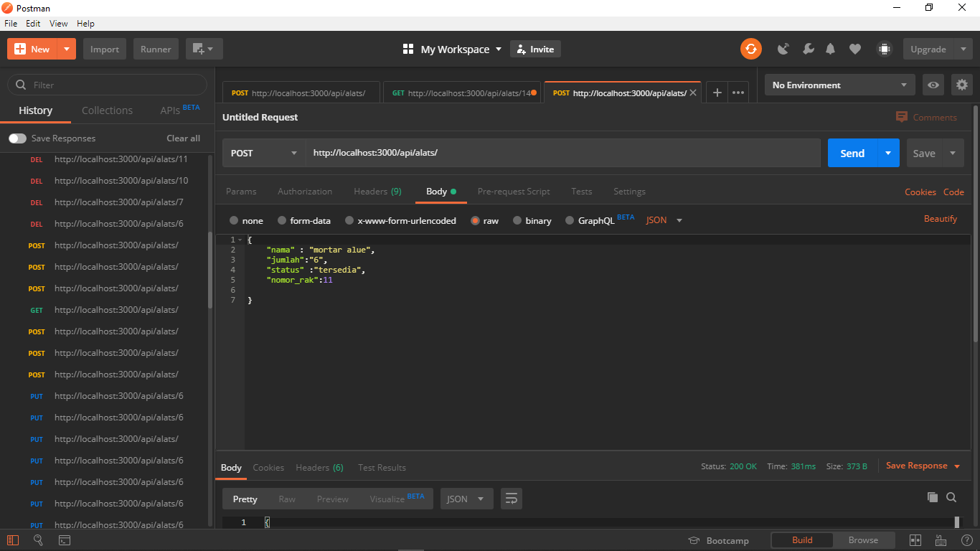Click the Beautify link
Viewport: 980px width, 551px height.
pyautogui.click(x=940, y=218)
